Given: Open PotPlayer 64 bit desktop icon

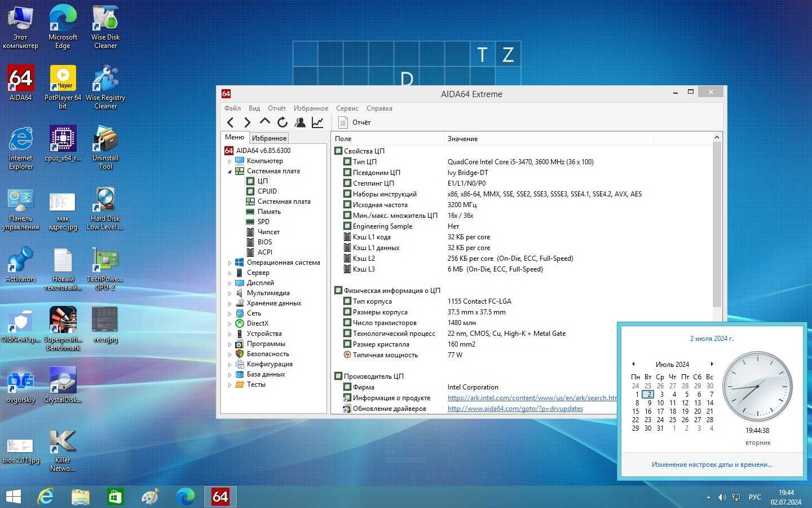Looking at the screenshot, I should [63, 87].
